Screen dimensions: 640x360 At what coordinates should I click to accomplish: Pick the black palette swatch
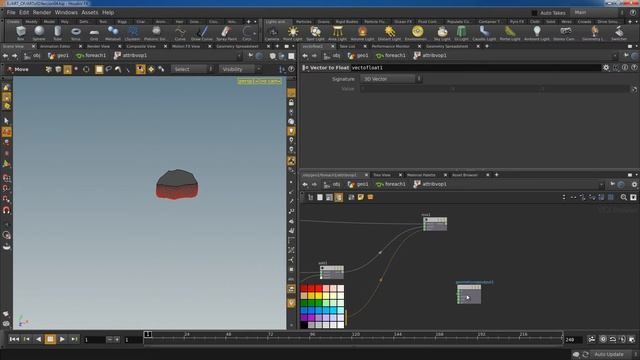[304, 325]
